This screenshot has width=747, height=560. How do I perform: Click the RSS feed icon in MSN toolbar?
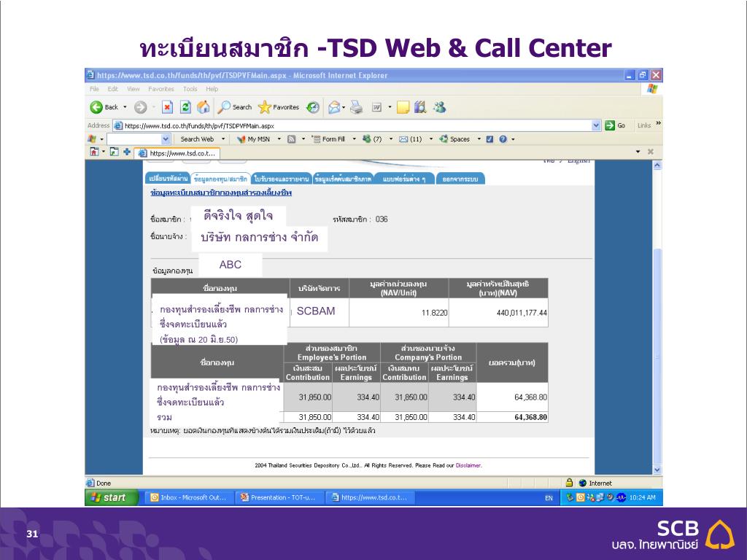point(292,139)
